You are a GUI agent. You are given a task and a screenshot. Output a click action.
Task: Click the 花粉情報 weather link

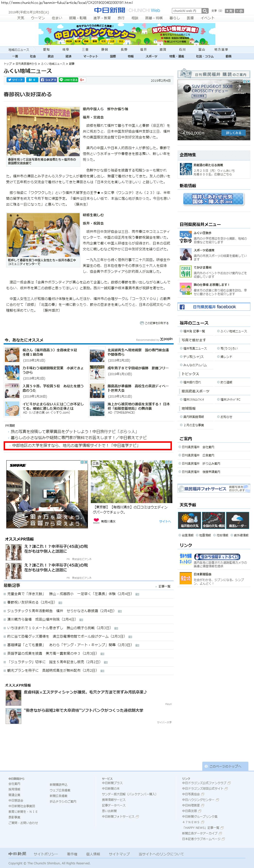222,535
